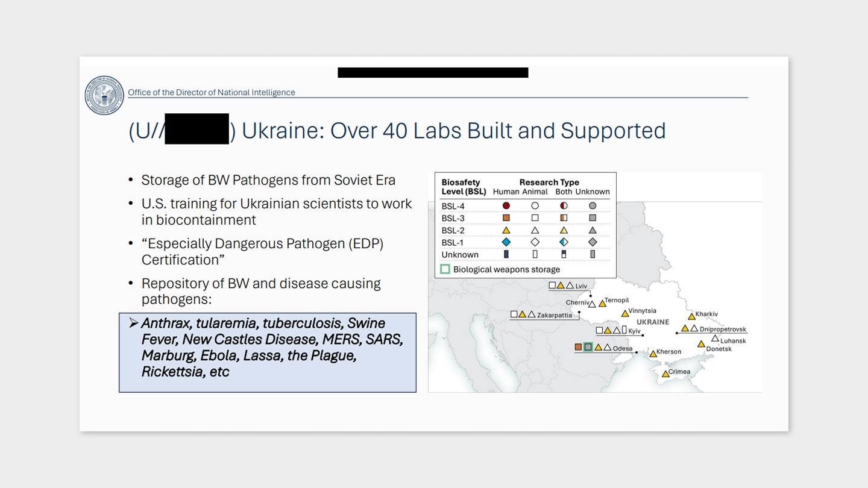
Task: Select the yellow triangle marker at Crimea
Action: [x=665, y=374]
